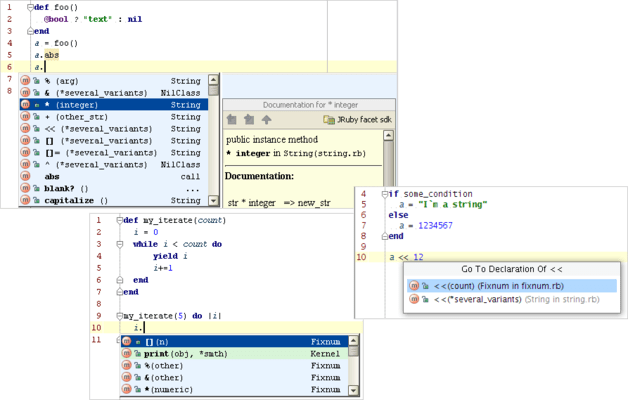The height and width of the screenshot is (400, 628).
Task: Click the JRuby facet sdk icon
Action: coord(329,120)
